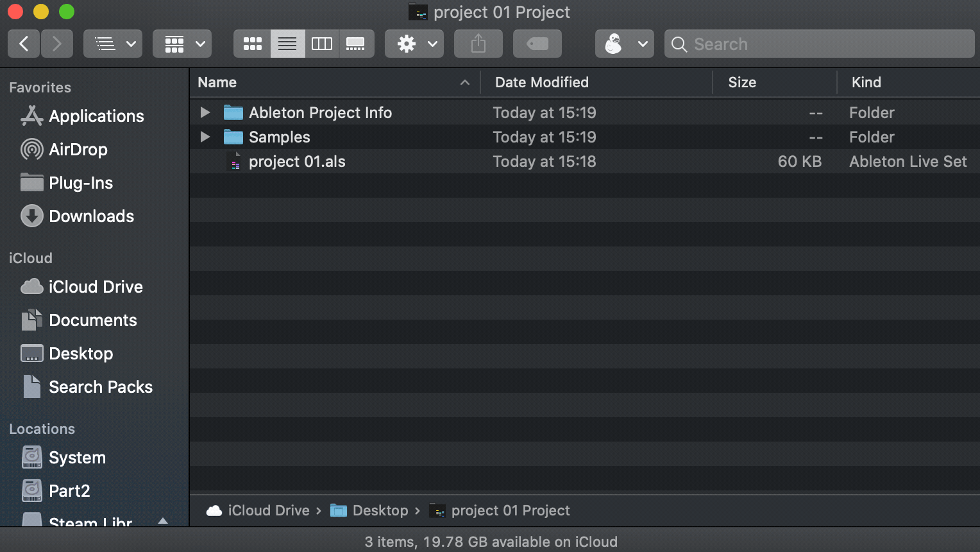Click the Edit Tags icon
Screen dimensions: 980x552
tap(537, 44)
